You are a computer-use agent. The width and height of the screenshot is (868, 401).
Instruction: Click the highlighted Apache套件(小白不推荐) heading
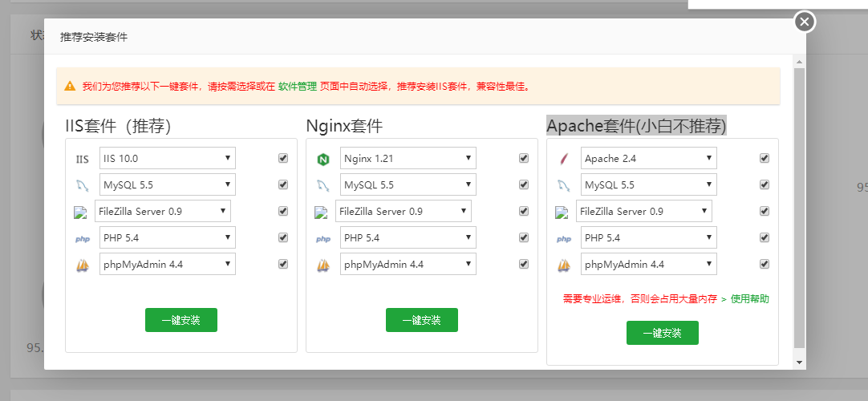pyautogui.click(x=637, y=126)
